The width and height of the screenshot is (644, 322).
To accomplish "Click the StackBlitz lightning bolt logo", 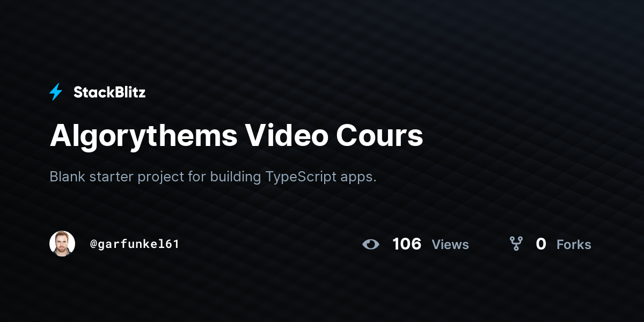I will click(x=56, y=92).
